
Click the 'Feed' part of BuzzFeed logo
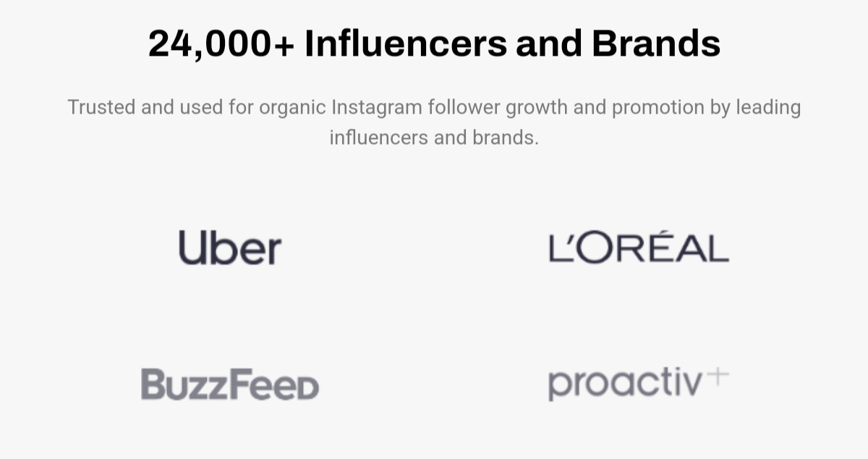277,384
